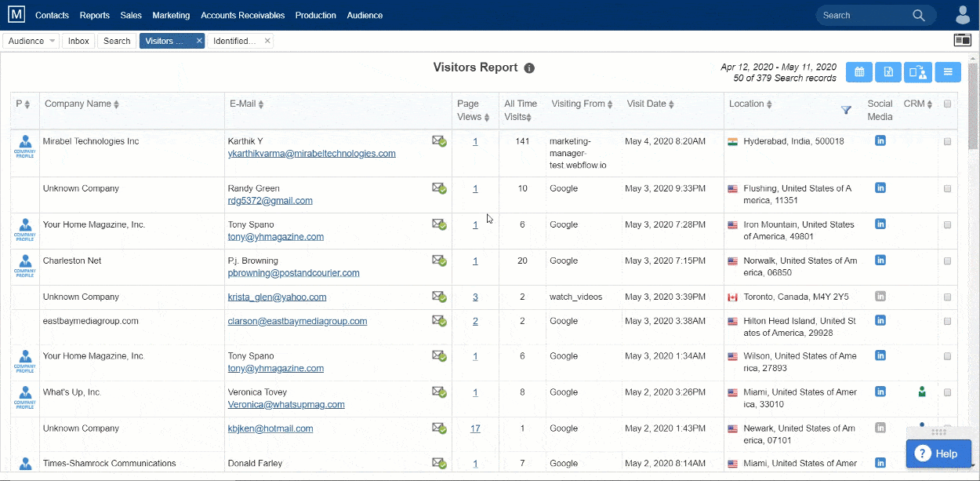
Task: Check the Mirabel Technologies Inc row checkbox
Action: click(x=947, y=142)
